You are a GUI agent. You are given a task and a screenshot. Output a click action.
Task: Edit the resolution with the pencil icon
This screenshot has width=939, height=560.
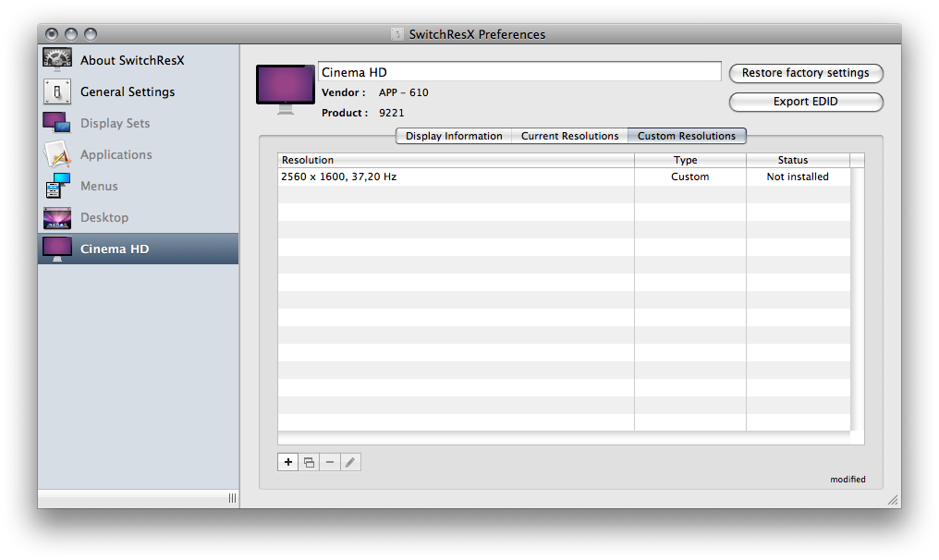[350, 462]
